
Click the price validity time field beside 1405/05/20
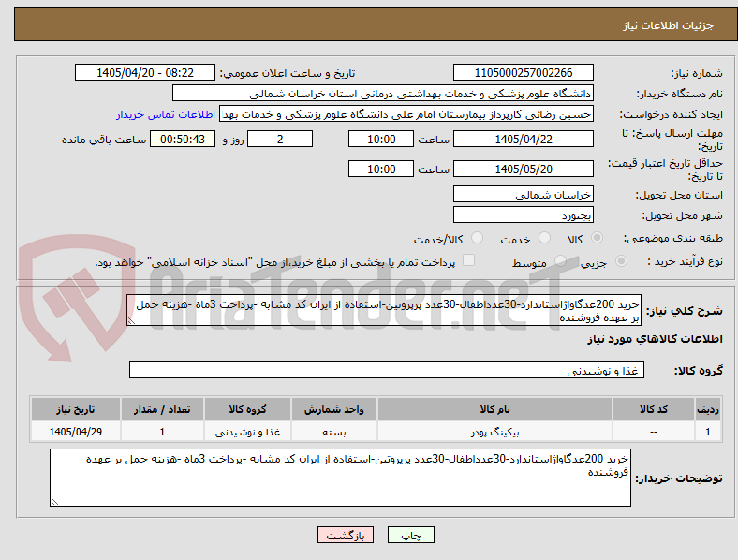tap(381, 169)
